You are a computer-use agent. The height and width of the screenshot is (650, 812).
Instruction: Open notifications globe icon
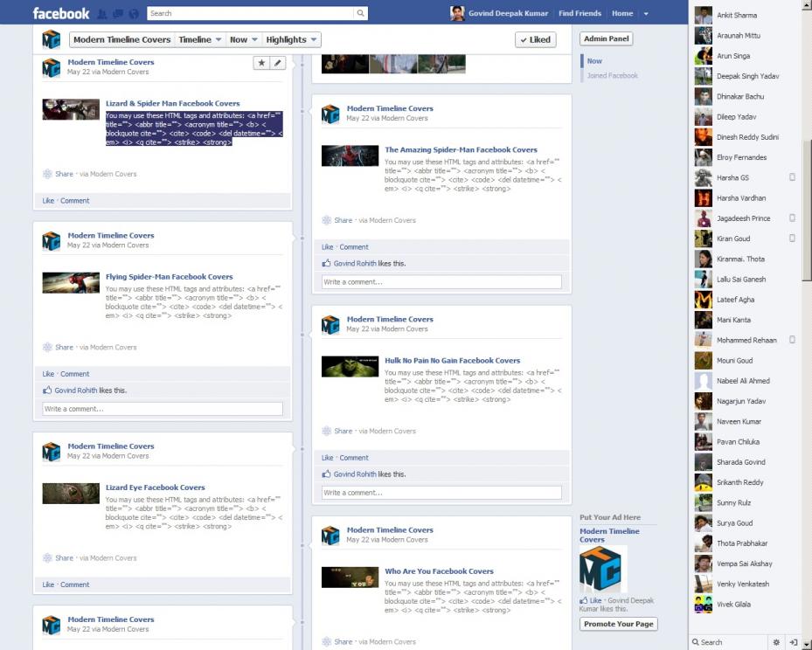tap(134, 13)
